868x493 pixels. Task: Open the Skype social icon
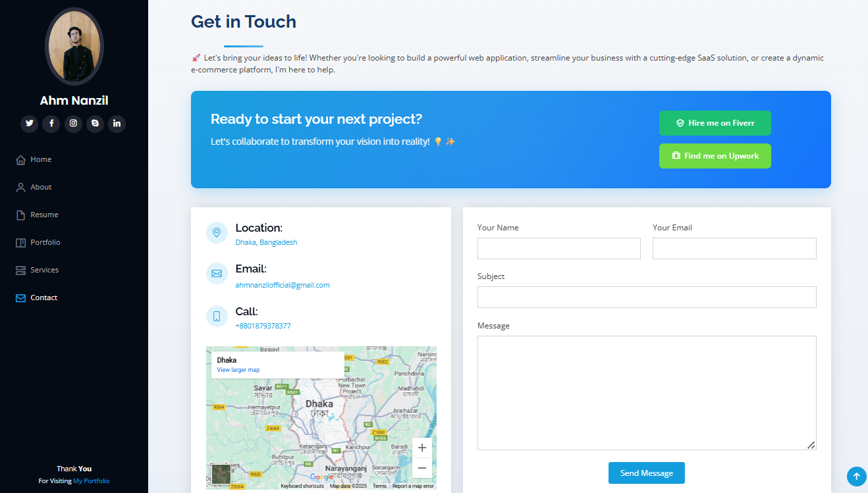pos(95,123)
